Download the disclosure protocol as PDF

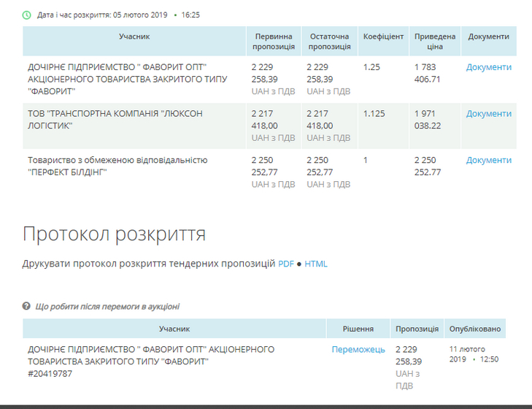tap(286, 264)
